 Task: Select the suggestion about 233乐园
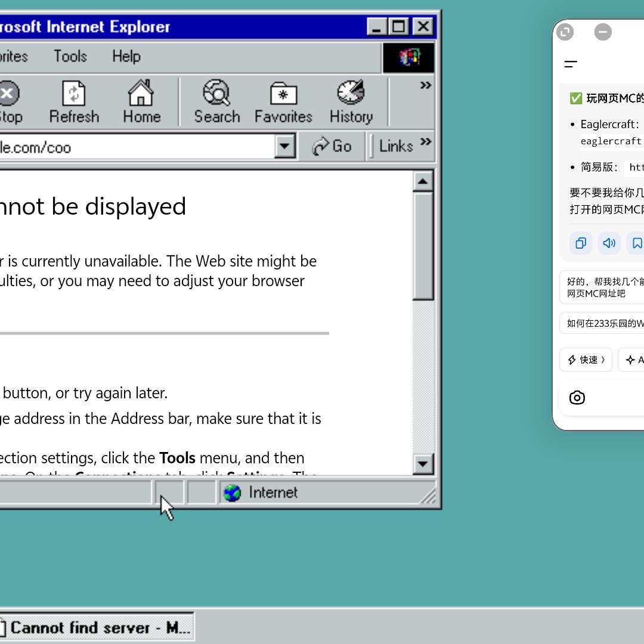tap(603, 323)
